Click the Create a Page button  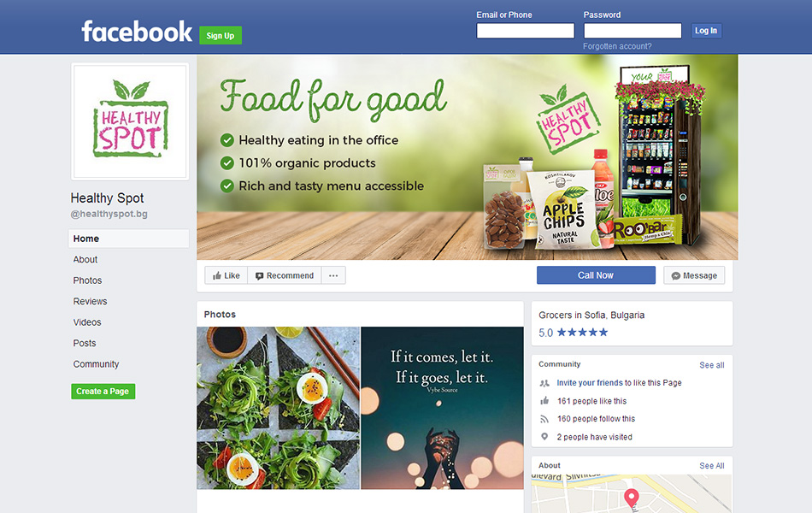click(x=103, y=392)
